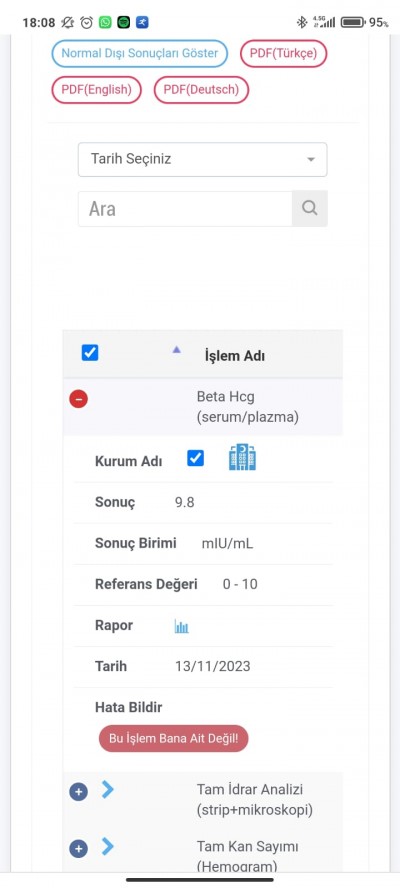
Task: Download PDF(Türkçe) report
Action: click(x=284, y=54)
